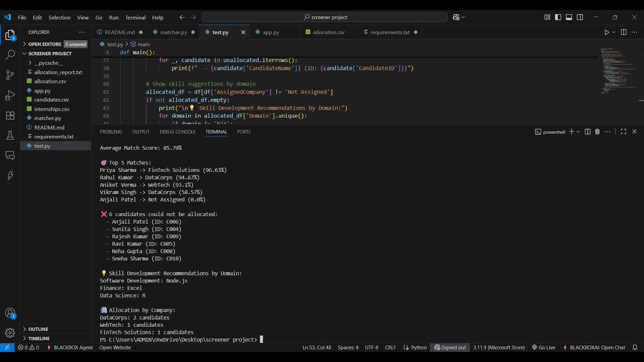
Task: Maximize the terminal panel size
Action: 623,132
